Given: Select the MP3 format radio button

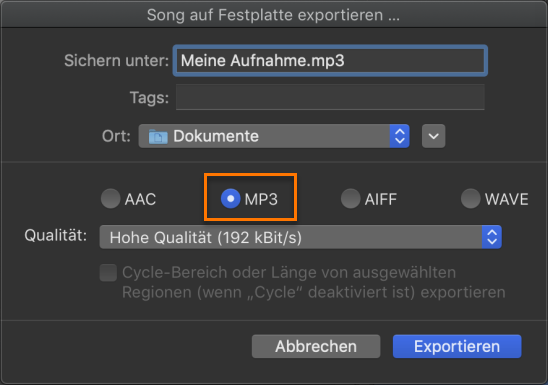Looking at the screenshot, I should pos(230,198).
